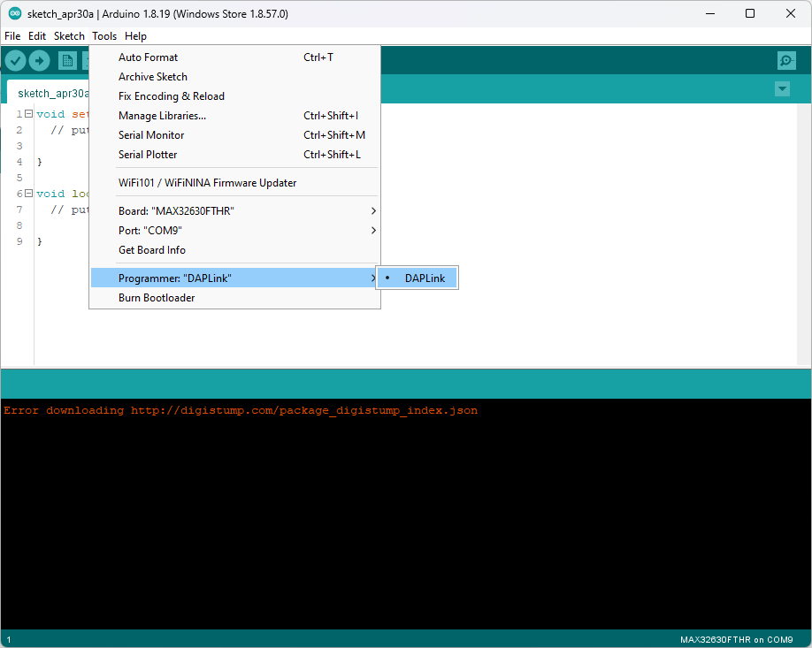This screenshot has width=812, height=648.
Task: Open the tab options dropdown arrow
Action: point(783,89)
